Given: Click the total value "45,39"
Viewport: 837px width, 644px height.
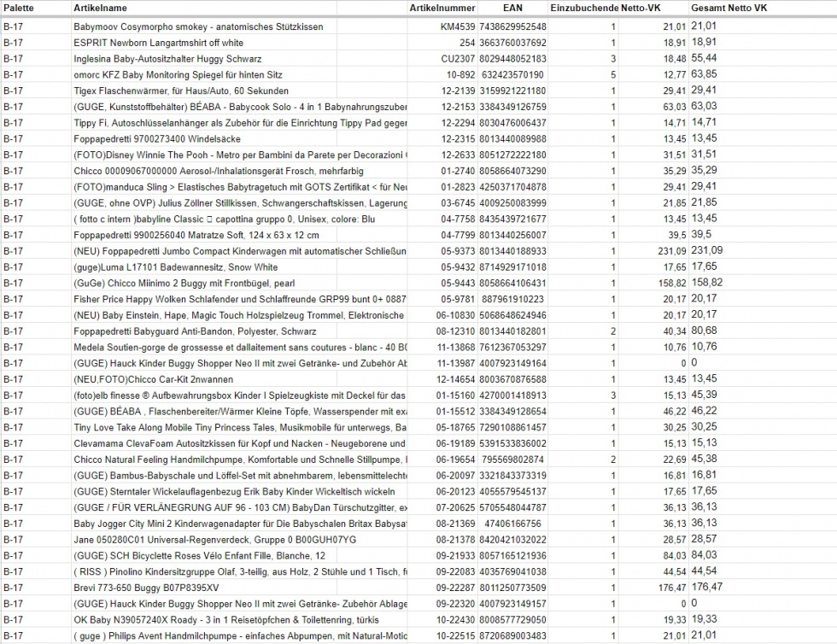Looking at the screenshot, I should [704, 395].
